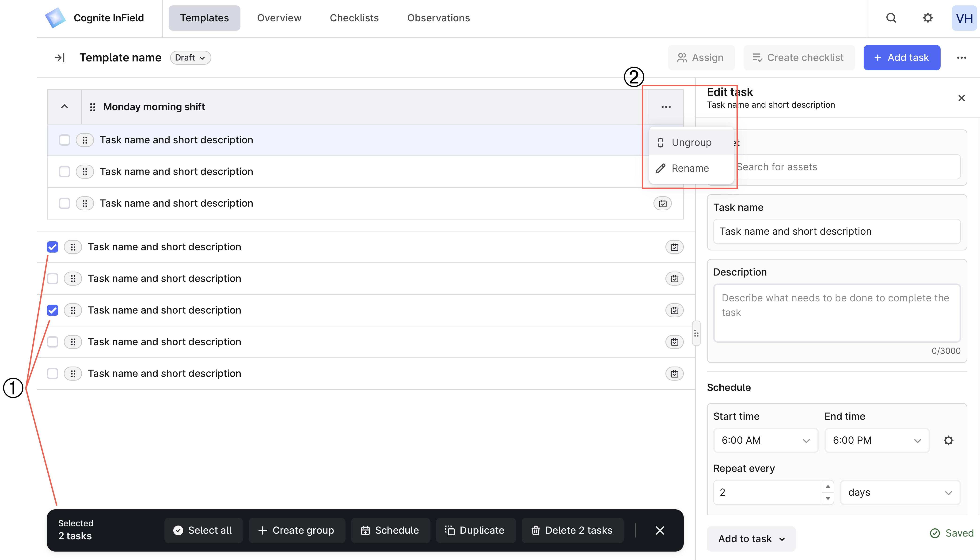Open the settings gear in top bar

[x=928, y=18]
